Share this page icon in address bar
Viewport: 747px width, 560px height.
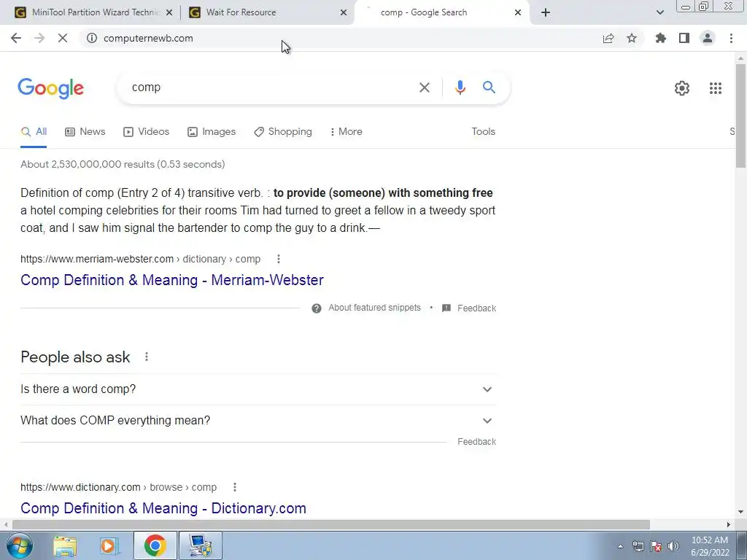coord(608,38)
